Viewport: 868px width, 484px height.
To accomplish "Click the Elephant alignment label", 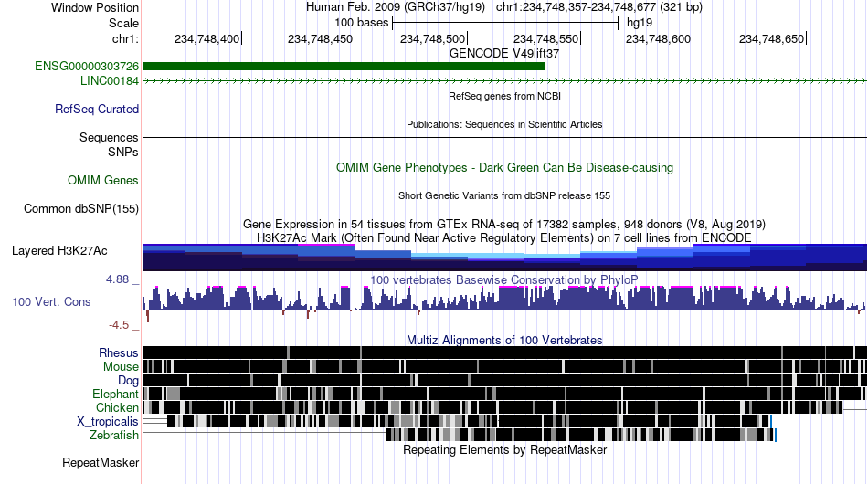I will pos(115,394).
